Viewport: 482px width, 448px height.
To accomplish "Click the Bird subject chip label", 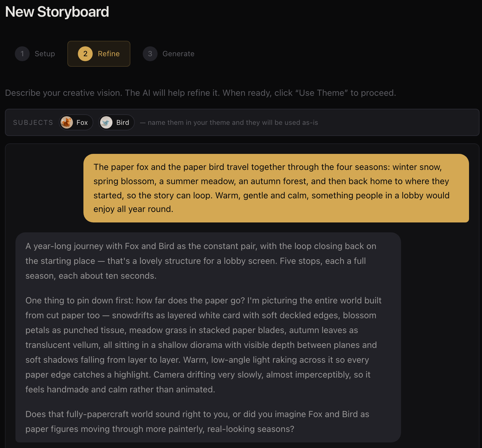I will [123, 123].
